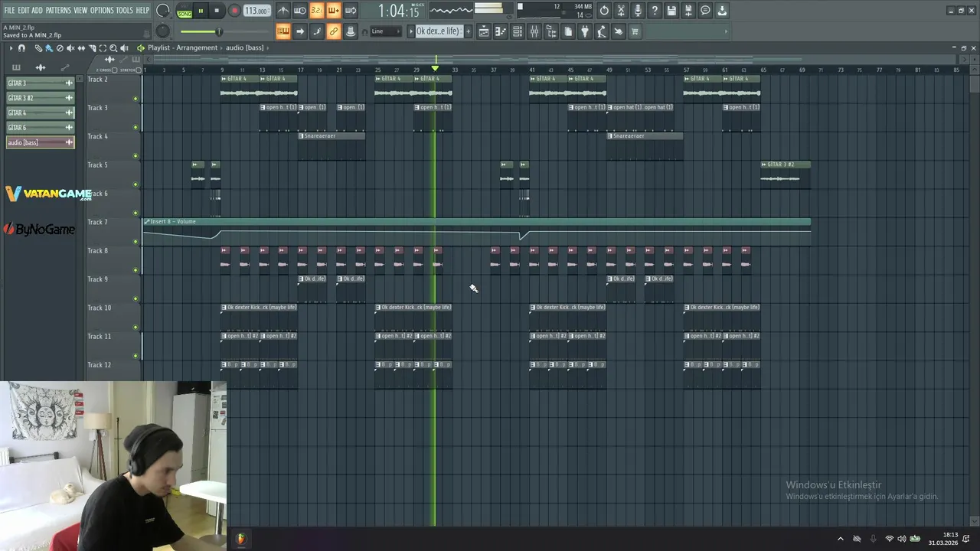Toggle loop recording icon
The image size is (980, 551).
click(x=351, y=11)
